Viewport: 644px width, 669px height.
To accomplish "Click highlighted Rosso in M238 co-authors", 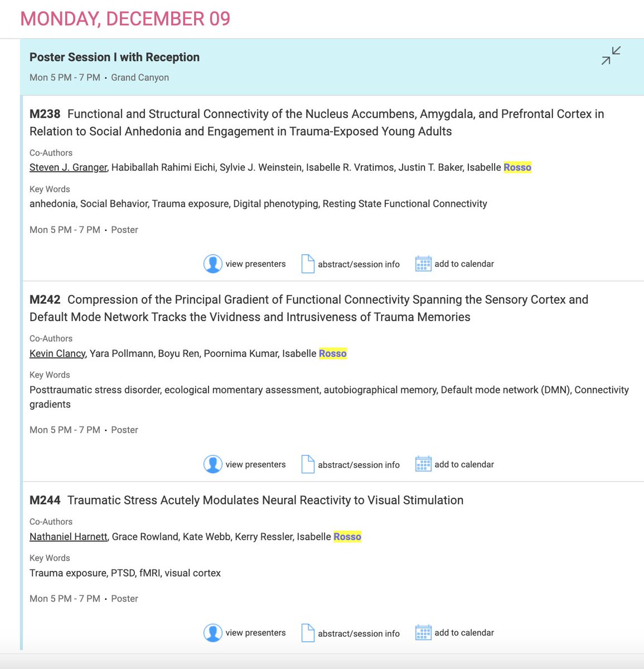I will pos(517,167).
